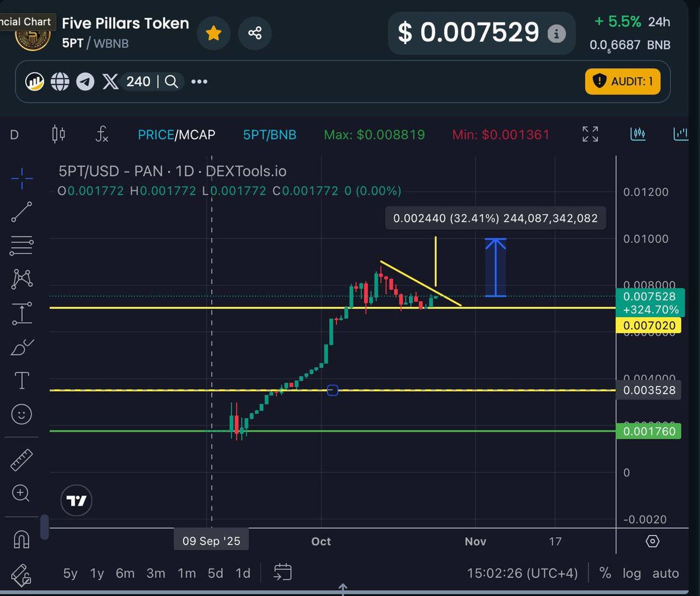
Task: Click the TradingView logo
Action: pyautogui.click(x=76, y=500)
